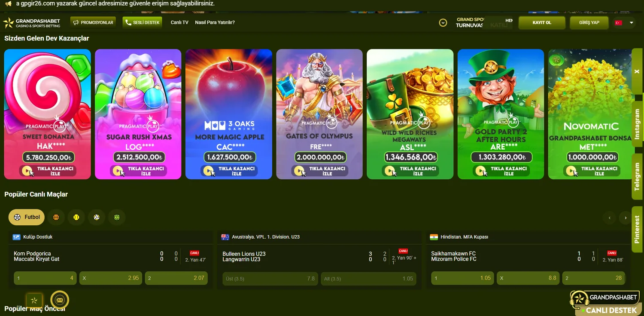Show the next live matches with right arrow
The image size is (644, 316).
(626, 218)
